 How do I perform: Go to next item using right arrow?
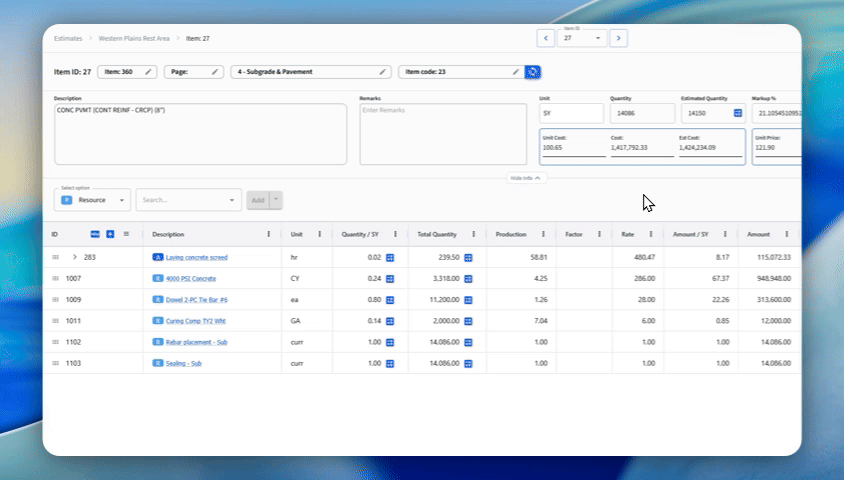point(619,38)
